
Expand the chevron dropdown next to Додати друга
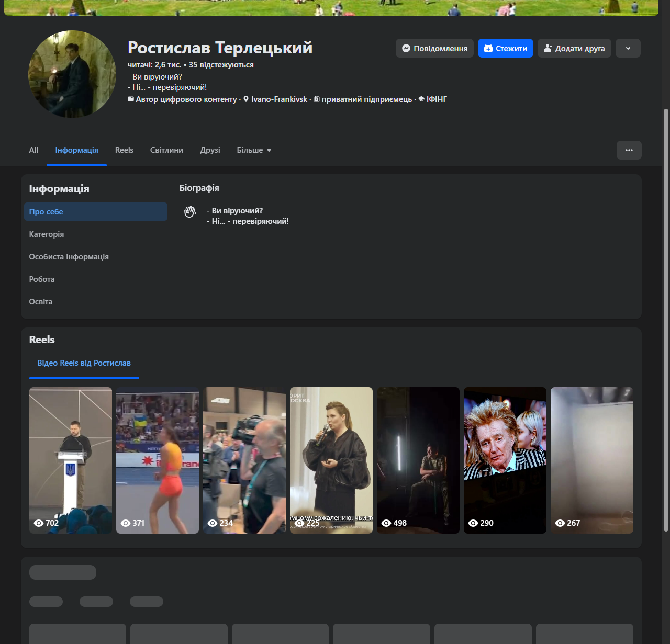click(x=628, y=48)
